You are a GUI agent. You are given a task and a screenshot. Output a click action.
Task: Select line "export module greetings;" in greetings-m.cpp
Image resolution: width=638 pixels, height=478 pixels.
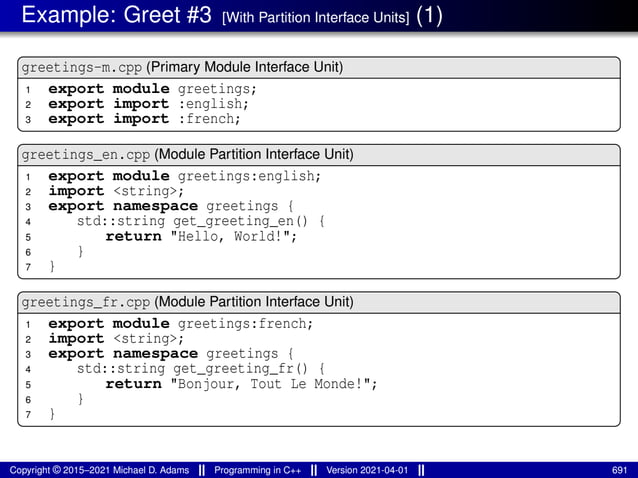point(153,89)
